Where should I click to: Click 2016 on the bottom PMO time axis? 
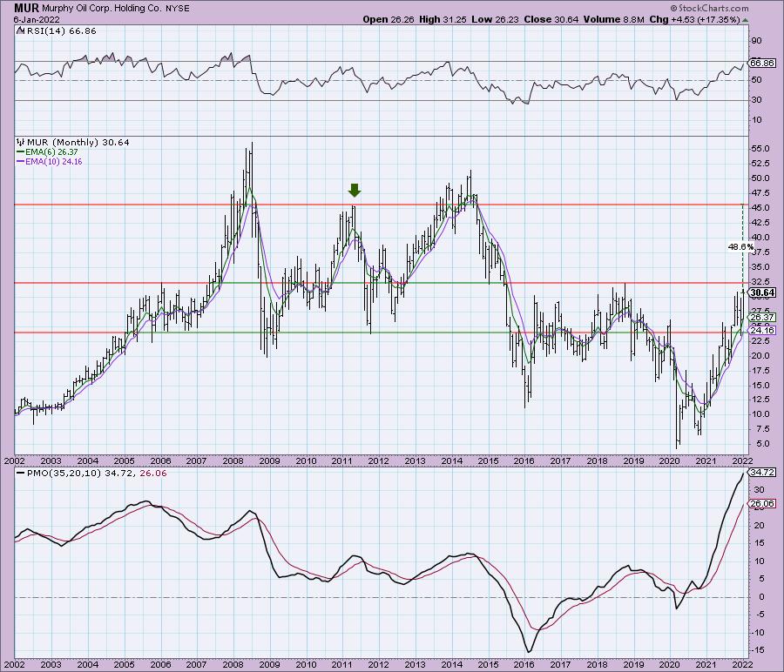coord(524,664)
